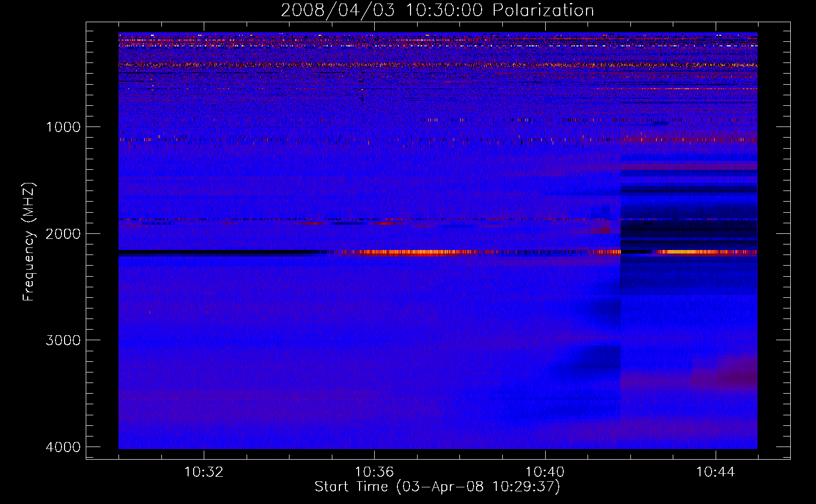Image resolution: width=816 pixels, height=504 pixels.
Task: Click the 1000 frequency tick label
Action: pyautogui.click(x=63, y=127)
